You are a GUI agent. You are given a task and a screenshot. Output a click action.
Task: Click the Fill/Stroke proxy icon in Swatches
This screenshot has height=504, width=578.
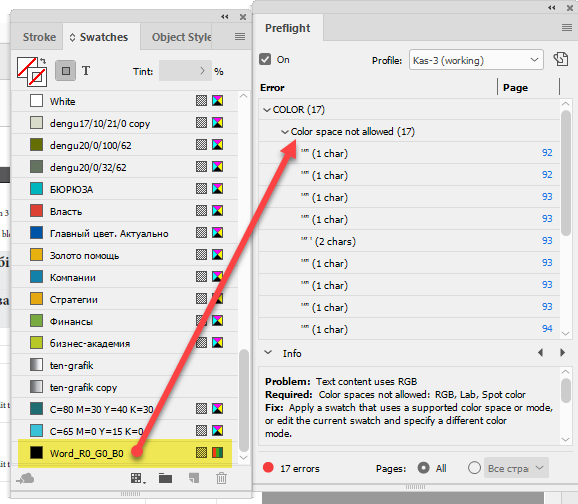pos(31,71)
